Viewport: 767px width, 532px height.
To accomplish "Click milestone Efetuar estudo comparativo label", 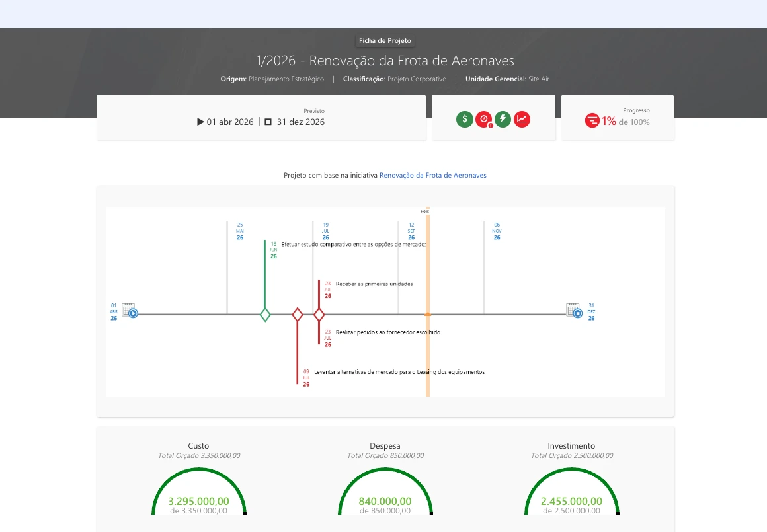I will pyautogui.click(x=353, y=244).
